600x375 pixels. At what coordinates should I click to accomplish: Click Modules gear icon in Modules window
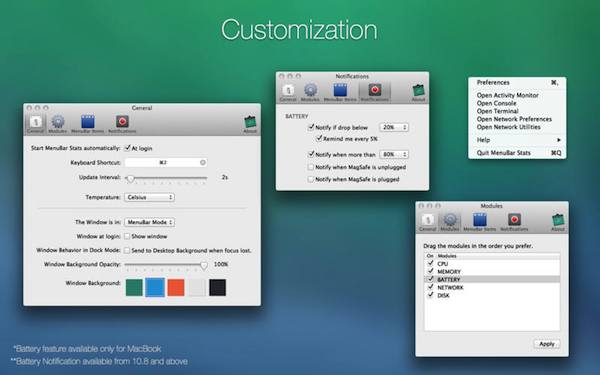click(450, 220)
